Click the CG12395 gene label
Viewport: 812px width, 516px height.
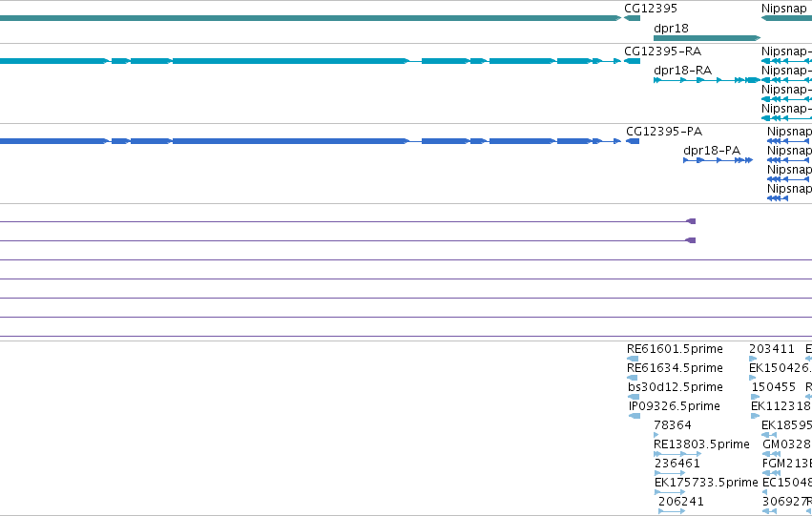(651, 9)
